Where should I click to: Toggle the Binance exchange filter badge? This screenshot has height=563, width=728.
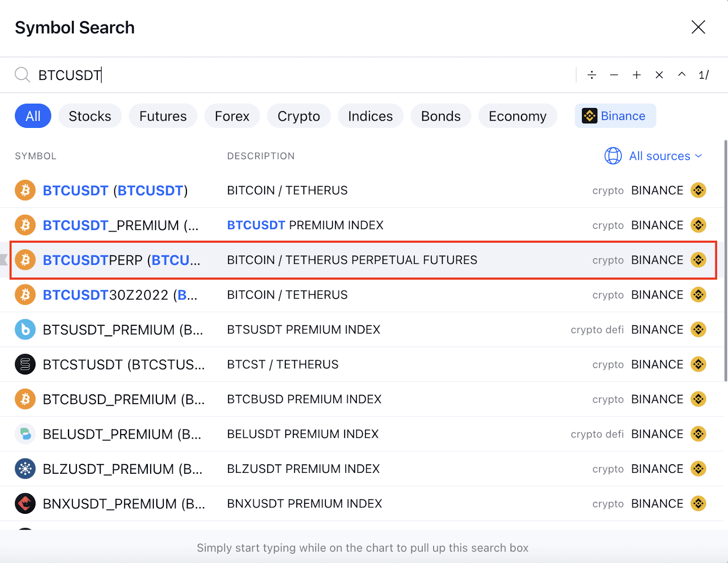pyautogui.click(x=615, y=116)
